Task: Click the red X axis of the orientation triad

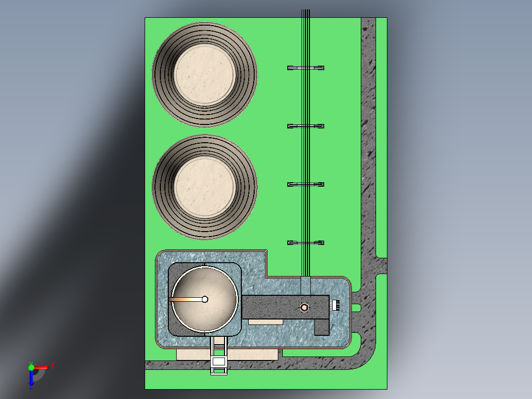Action: click(42, 367)
